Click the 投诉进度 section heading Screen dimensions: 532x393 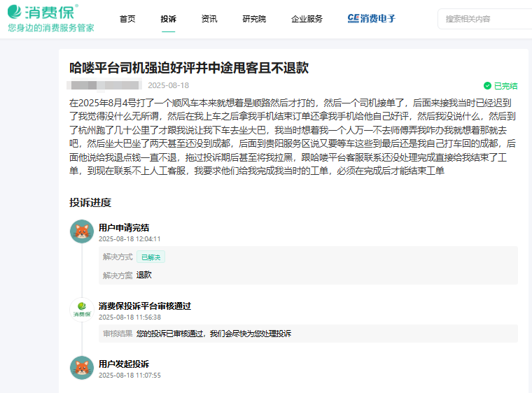[90, 202]
